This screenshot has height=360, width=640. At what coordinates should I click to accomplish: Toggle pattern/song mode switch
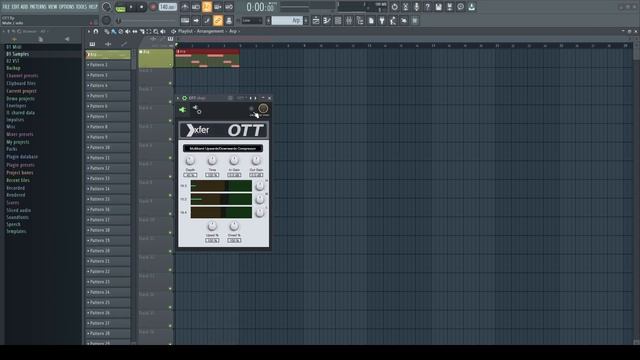(120, 7)
